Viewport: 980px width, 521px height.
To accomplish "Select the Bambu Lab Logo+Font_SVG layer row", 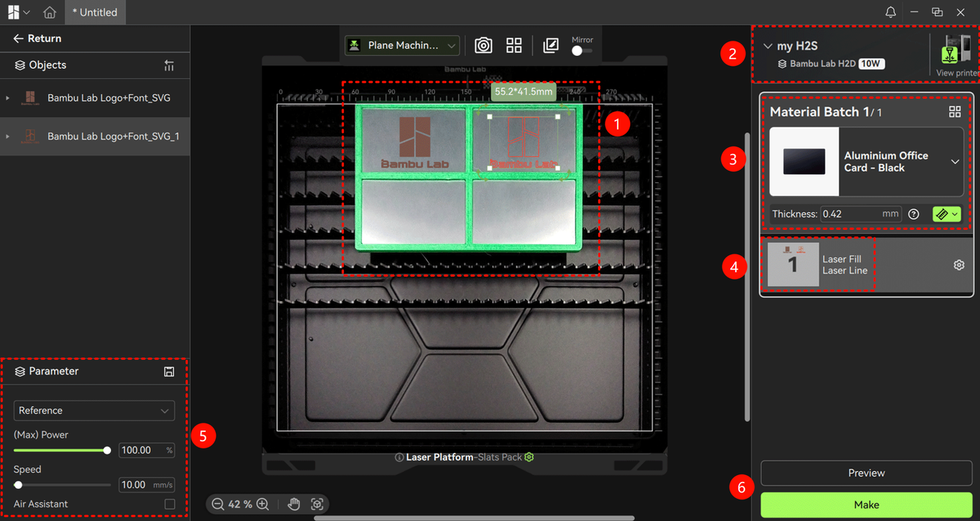I will point(95,98).
